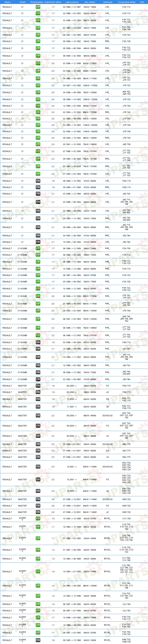Click the petrol icon in the J6R 792, J6R 793 row

[38, 92]
